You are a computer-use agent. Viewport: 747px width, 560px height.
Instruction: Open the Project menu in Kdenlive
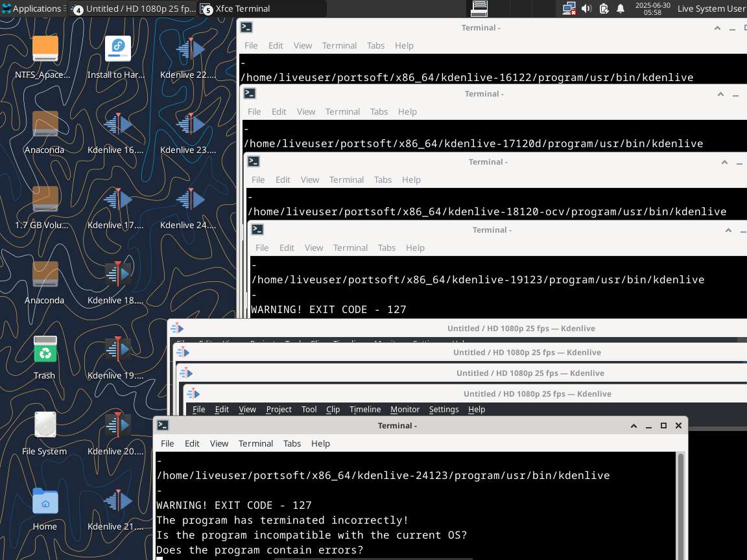[279, 409]
